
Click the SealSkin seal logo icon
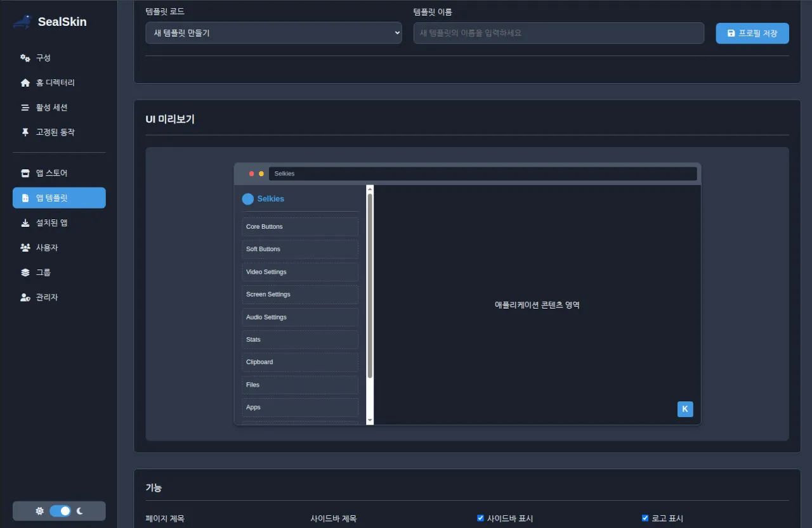(23, 22)
